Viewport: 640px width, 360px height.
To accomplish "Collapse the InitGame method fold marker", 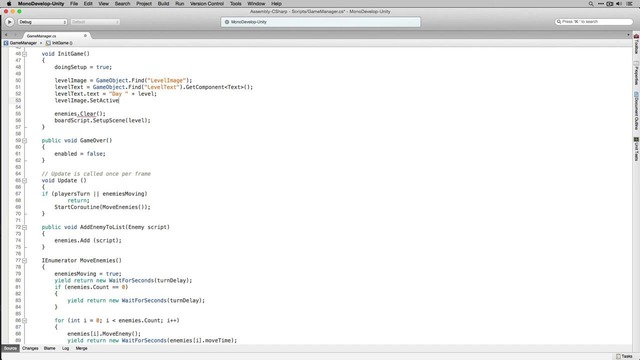I will (x=24, y=54).
